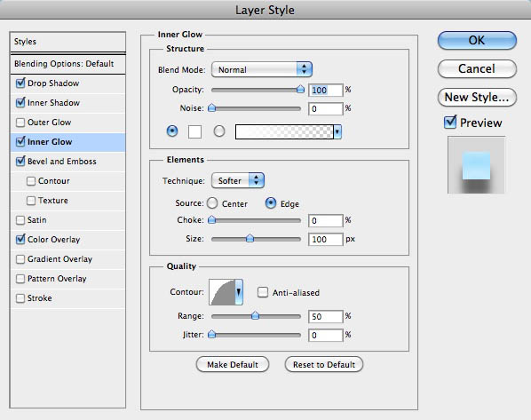Expand the Contour preset dropdown arrow
The width and height of the screenshot is (531, 420).
pyautogui.click(x=239, y=292)
